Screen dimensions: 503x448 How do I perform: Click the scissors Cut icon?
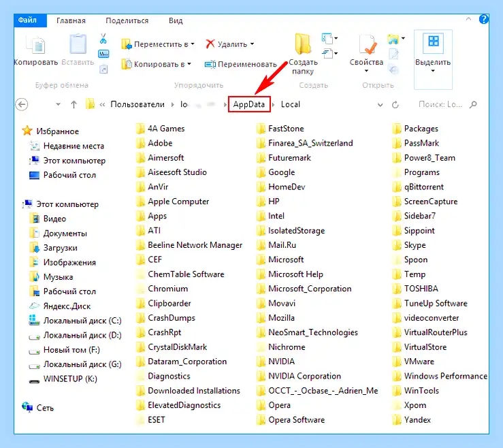[x=103, y=39]
